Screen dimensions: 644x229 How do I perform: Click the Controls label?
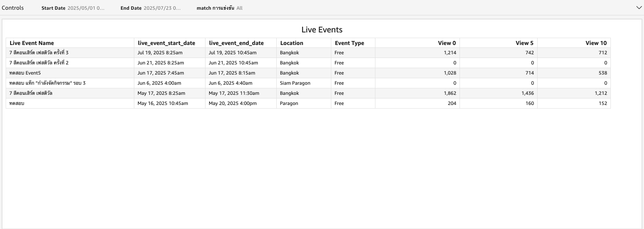tap(13, 8)
